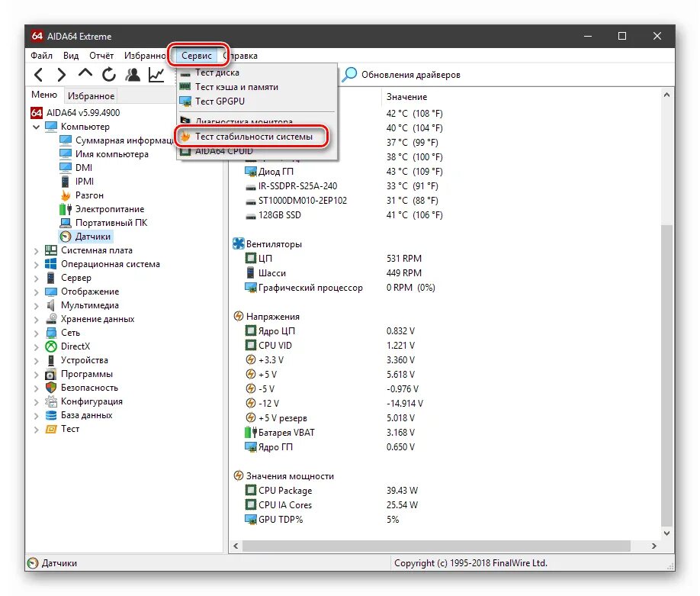Image resolution: width=700 pixels, height=596 pixels.
Task: Open Электропитание in the tree
Action: [x=109, y=209]
